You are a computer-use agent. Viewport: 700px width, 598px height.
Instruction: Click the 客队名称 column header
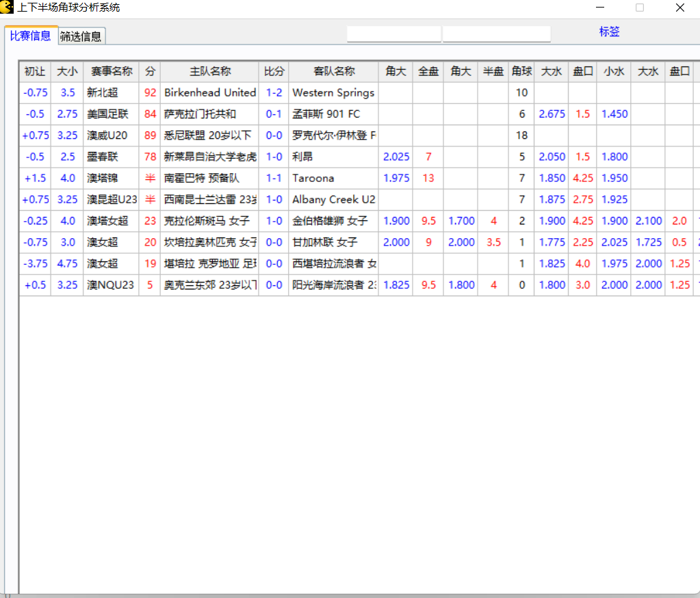334,71
